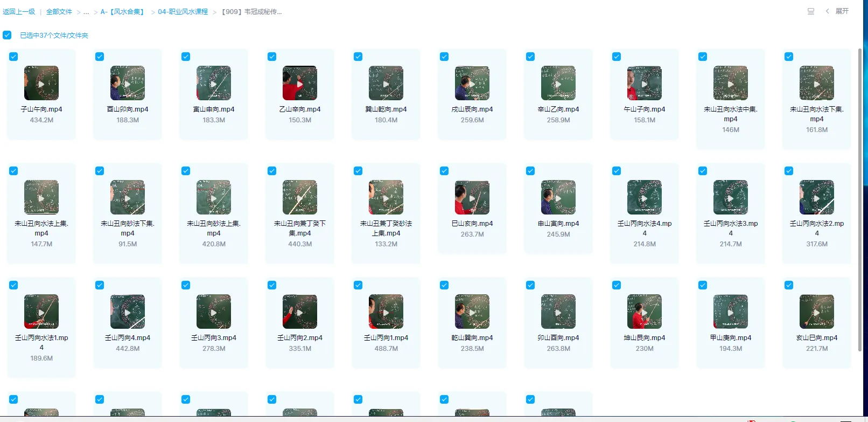Deselect the 甲山庚向.mp4 file checkbox
Image resolution: width=868 pixels, height=422 pixels.
[x=703, y=285]
